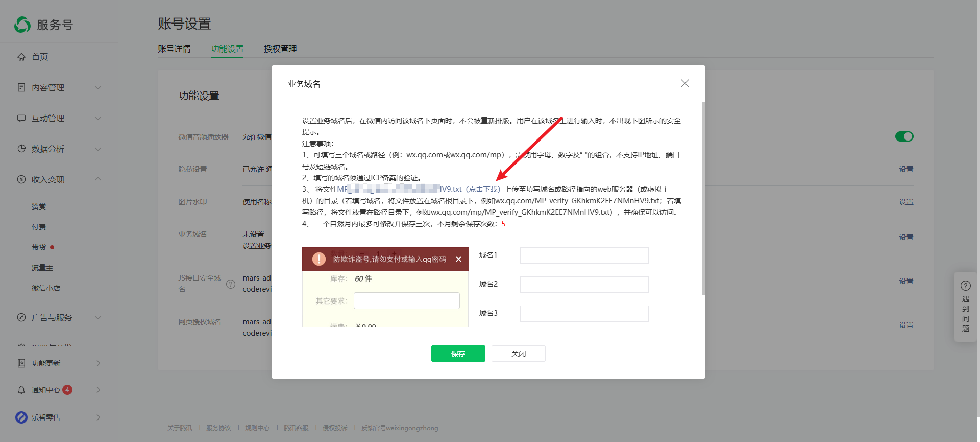Click the 遇到问题 help icon
980x442 pixels.
966,286
